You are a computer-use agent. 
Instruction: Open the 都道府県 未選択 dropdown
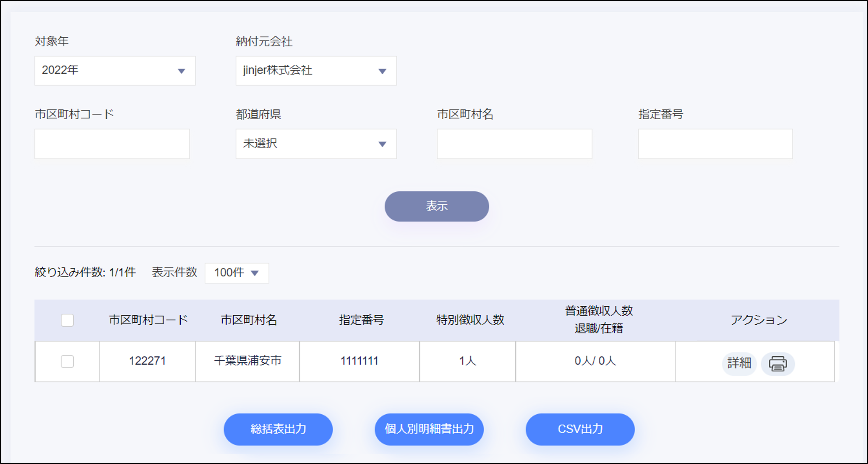point(316,144)
